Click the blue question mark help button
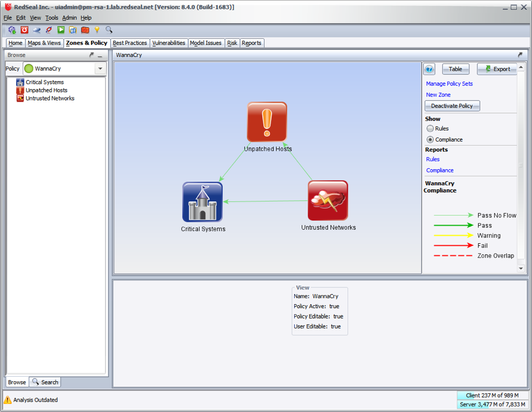 pyautogui.click(x=429, y=69)
